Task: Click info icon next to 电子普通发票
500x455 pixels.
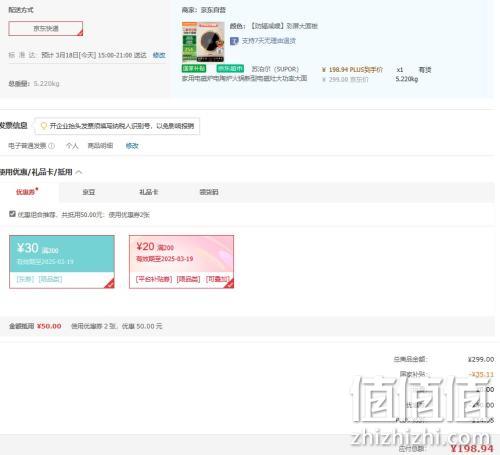Action: pyautogui.click(x=52, y=146)
